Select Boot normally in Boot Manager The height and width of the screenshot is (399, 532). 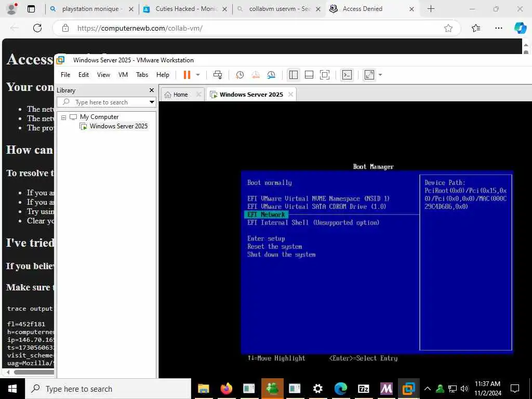tap(270, 182)
